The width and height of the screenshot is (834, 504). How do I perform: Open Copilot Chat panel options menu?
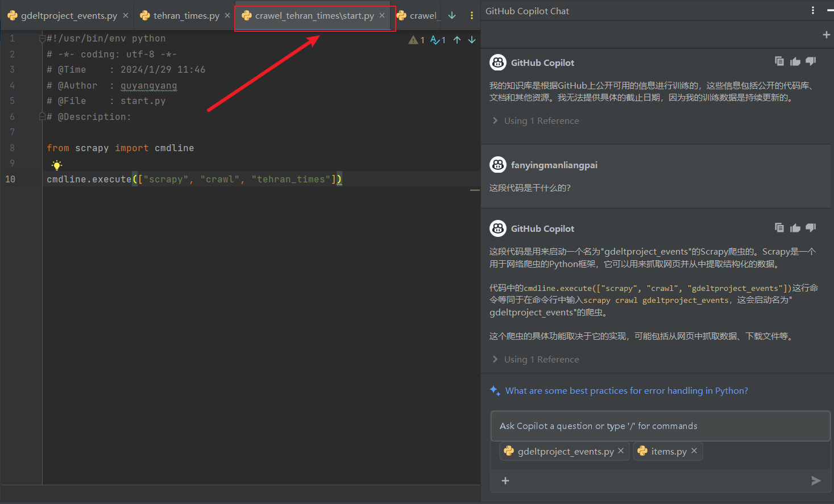coord(813,10)
